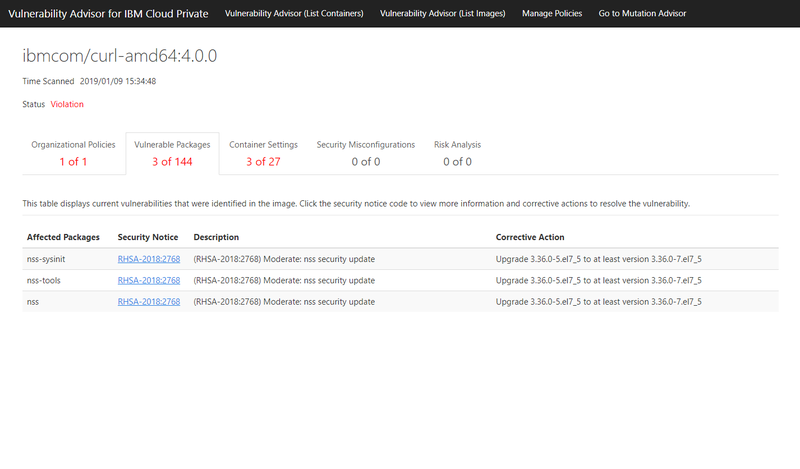Open RHSA-2018:2768 link for nss-tools
The image size is (800, 469).
[149, 280]
